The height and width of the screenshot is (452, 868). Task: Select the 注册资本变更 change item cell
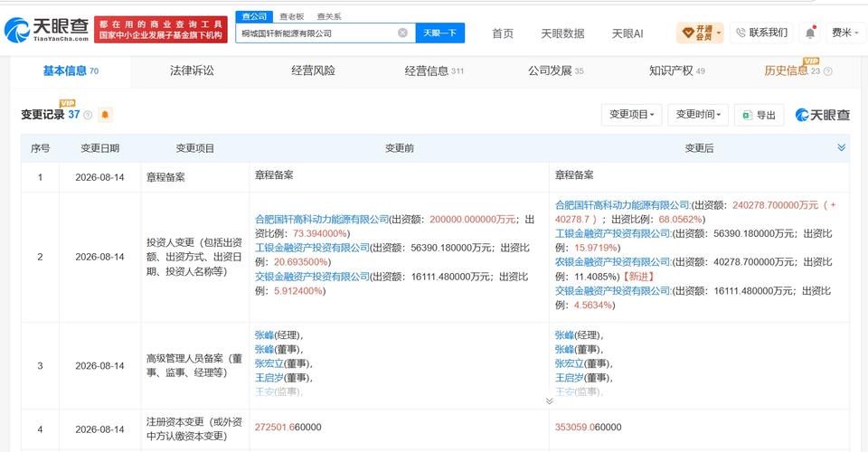pyautogui.click(x=194, y=428)
